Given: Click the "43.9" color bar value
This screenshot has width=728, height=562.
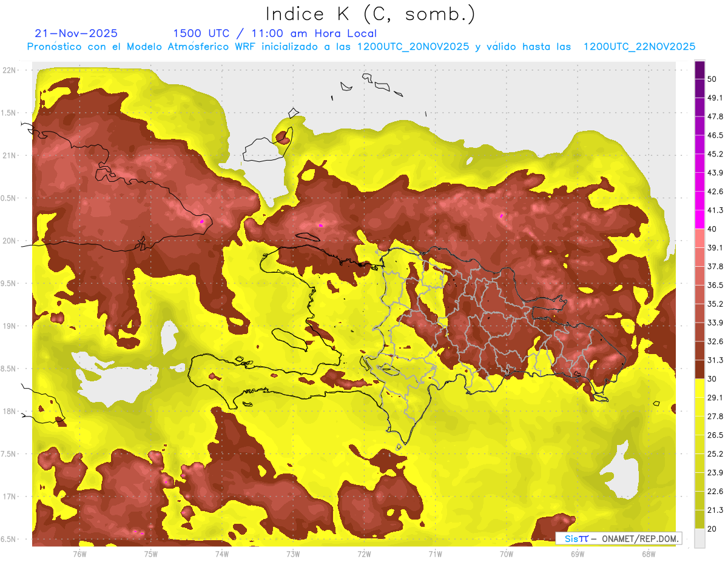Looking at the screenshot, I should 715,173.
